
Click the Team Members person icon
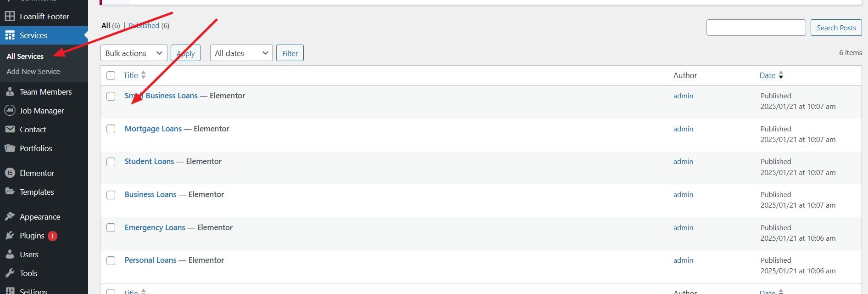tap(10, 92)
